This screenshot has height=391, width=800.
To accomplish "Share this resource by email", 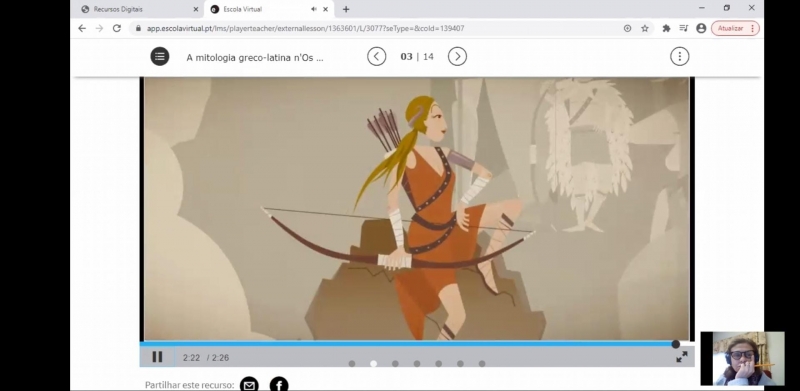I will (x=249, y=385).
